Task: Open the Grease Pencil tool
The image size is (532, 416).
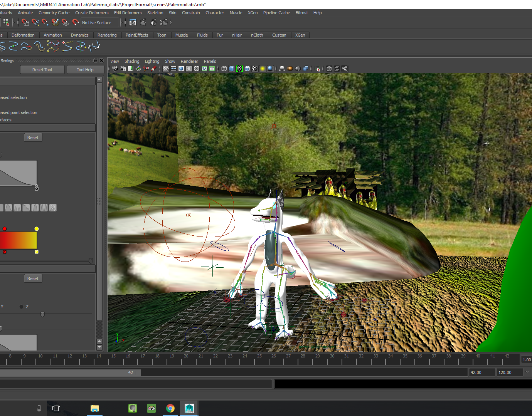Action: 154,69
